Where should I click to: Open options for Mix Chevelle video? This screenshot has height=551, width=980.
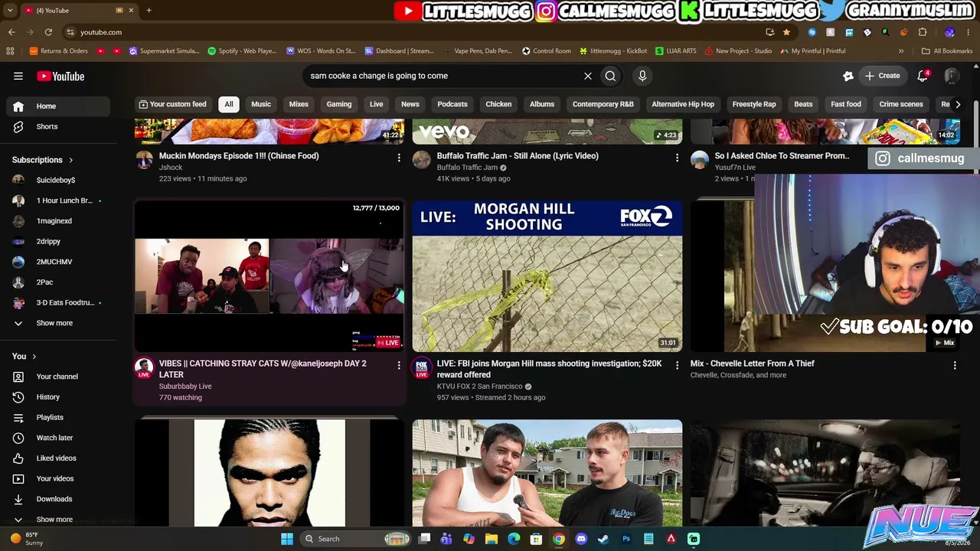pyautogui.click(x=955, y=366)
